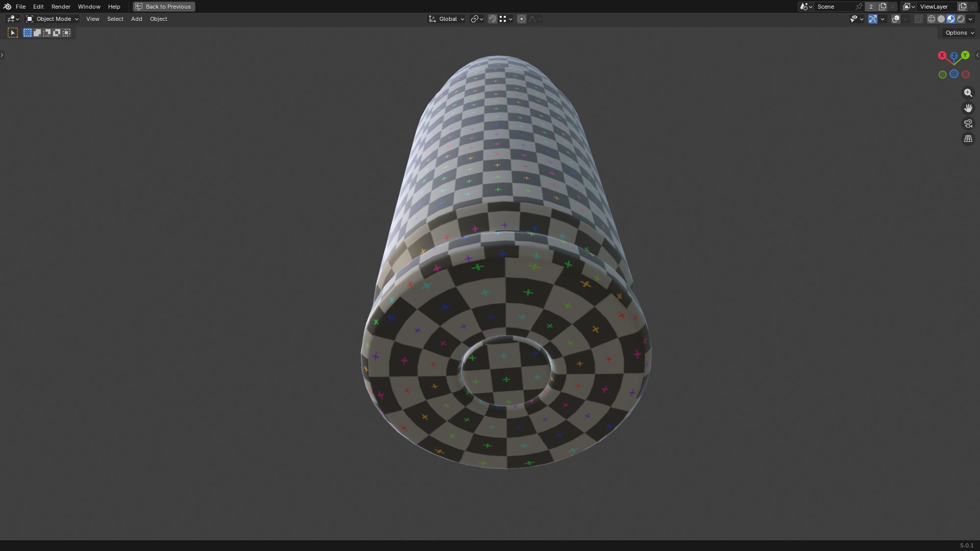Open the editor type selector dropdown
Screen dimensions: 980x551
(x=13, y=19)
